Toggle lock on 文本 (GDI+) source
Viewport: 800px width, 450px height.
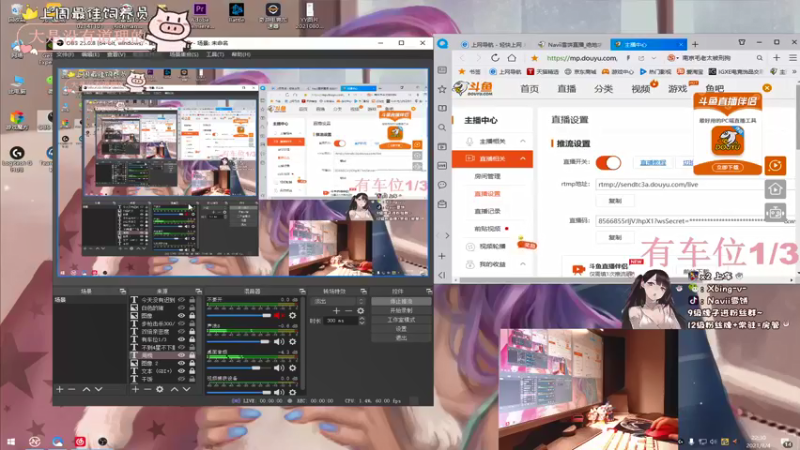192,371
